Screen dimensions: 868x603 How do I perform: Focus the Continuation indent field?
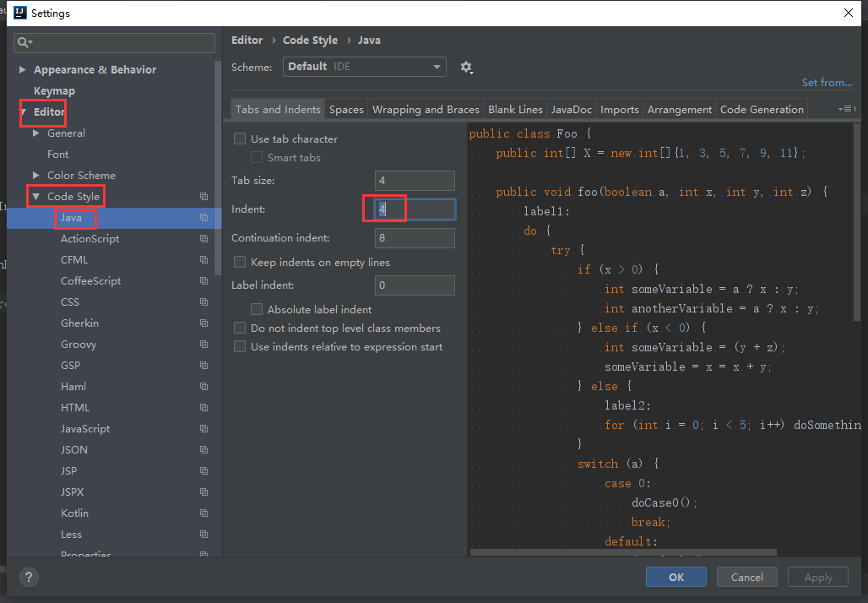click(x=415, y=238)
